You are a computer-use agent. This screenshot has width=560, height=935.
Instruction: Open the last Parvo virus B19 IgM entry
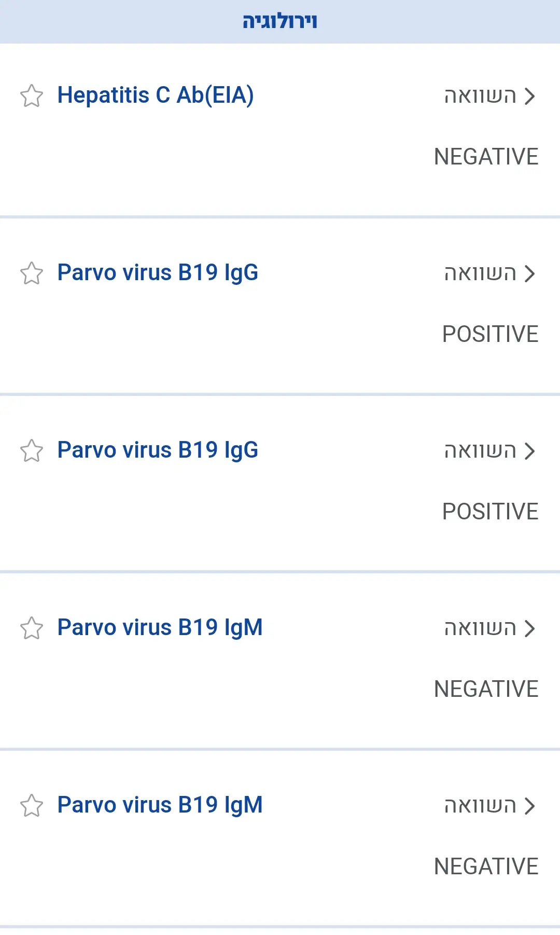click(160, 805)
